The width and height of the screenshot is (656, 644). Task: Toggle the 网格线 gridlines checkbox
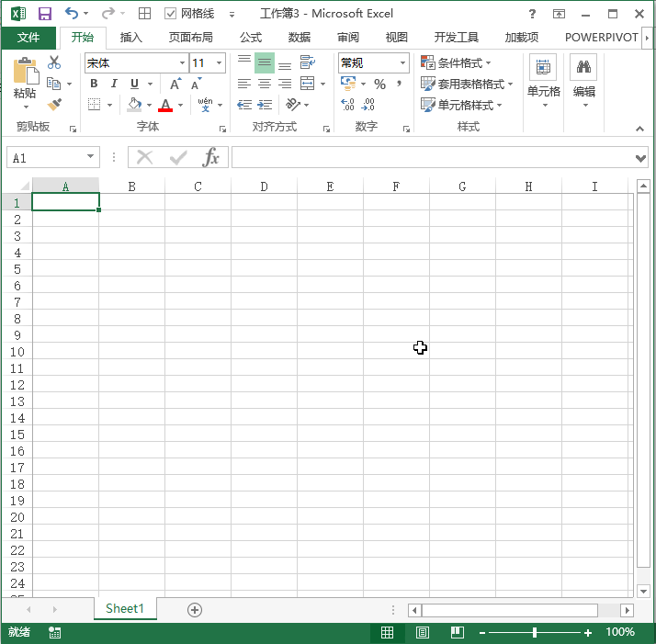tap(170, 14)
